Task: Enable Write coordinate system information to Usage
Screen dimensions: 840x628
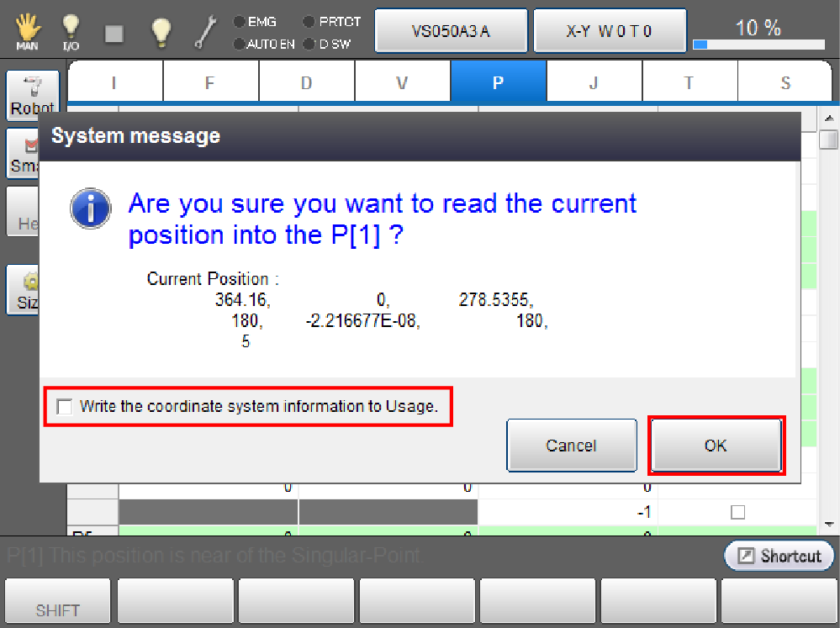Action: (65, 407)
